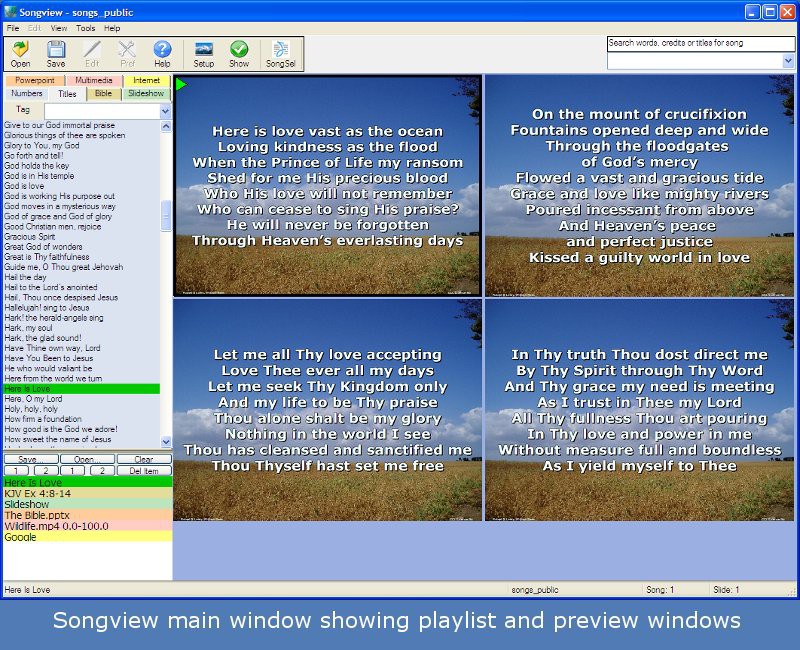Switch to the Powerpoint tab
The width and height of the screenshot is (800, 650).
pyautogui.click(x=35, y=80)
